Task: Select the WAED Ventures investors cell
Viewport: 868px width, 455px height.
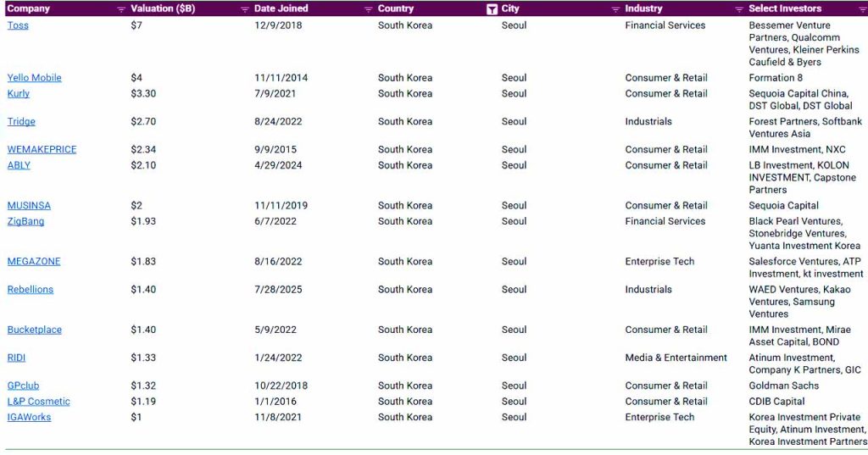Action: coord(799,302)
